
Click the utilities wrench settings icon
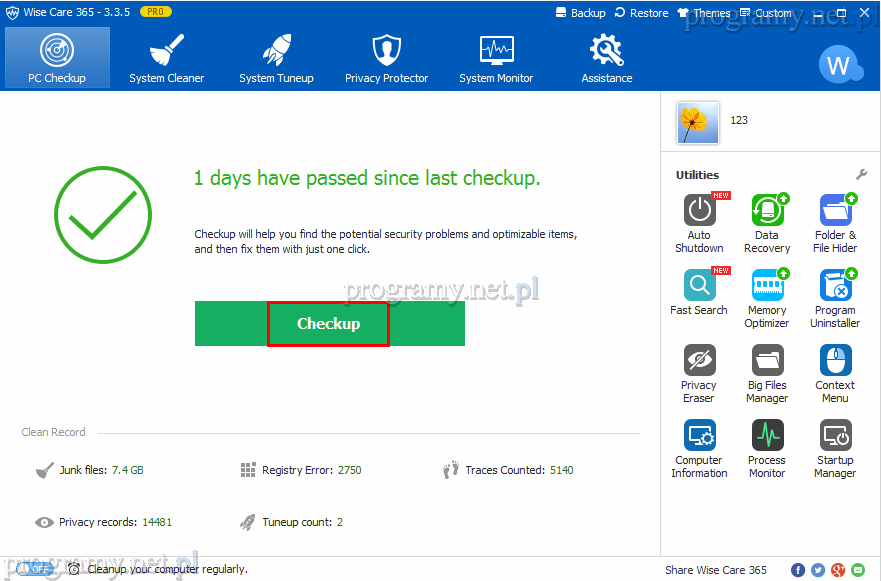pyautogui.click(x=861, y=175)
